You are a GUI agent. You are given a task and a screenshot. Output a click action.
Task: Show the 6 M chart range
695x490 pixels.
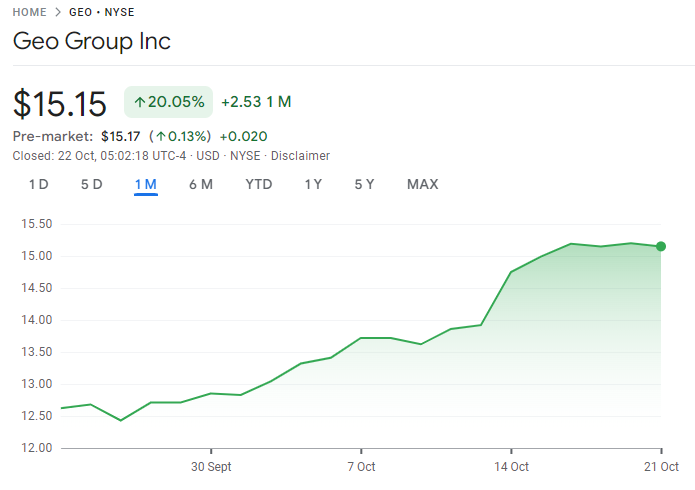(200, 184)
